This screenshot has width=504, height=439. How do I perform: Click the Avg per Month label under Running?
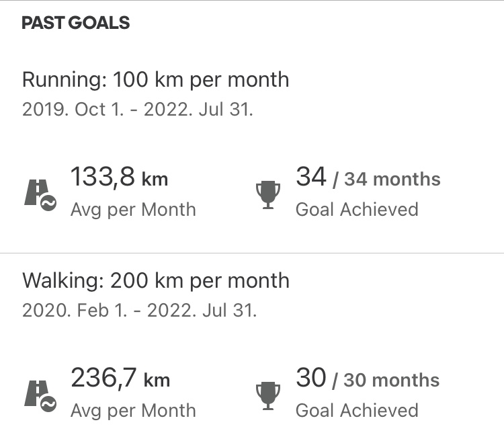tap(133, 209)
